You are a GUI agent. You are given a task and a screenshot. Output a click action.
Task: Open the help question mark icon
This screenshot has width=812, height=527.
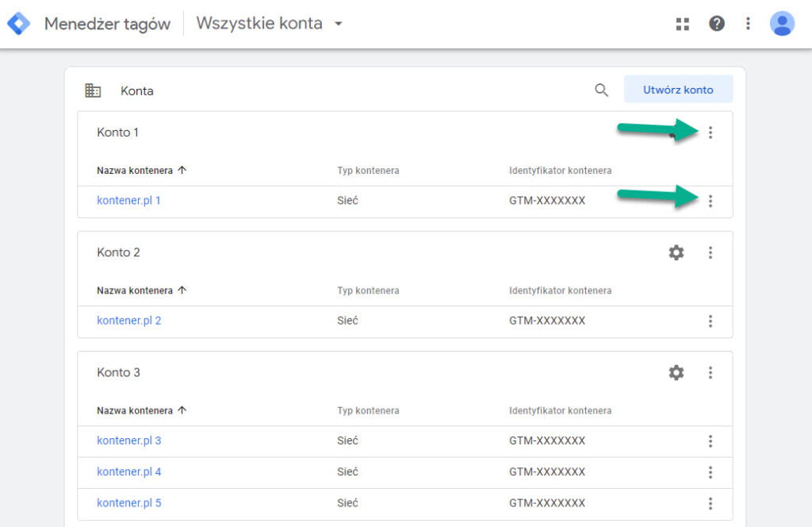(717, 23)
